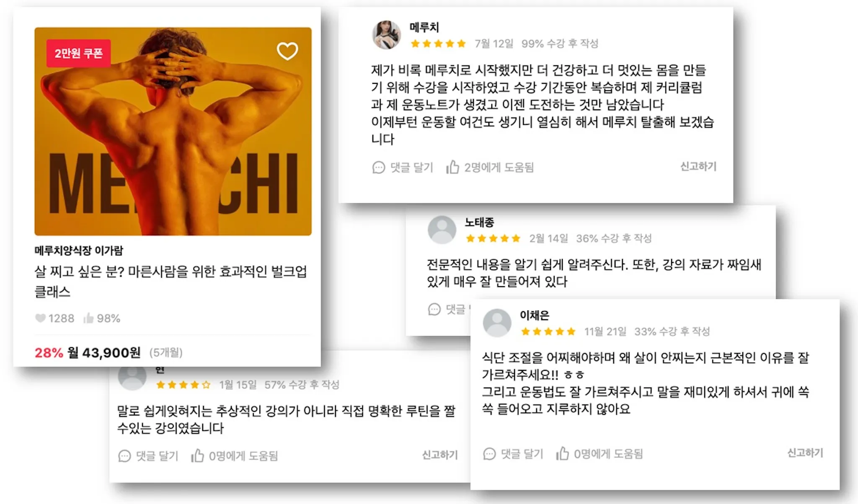
Task: Click comment bubble icon in 노태종 review
Action: pyautogui.click(x=434, y=309)
